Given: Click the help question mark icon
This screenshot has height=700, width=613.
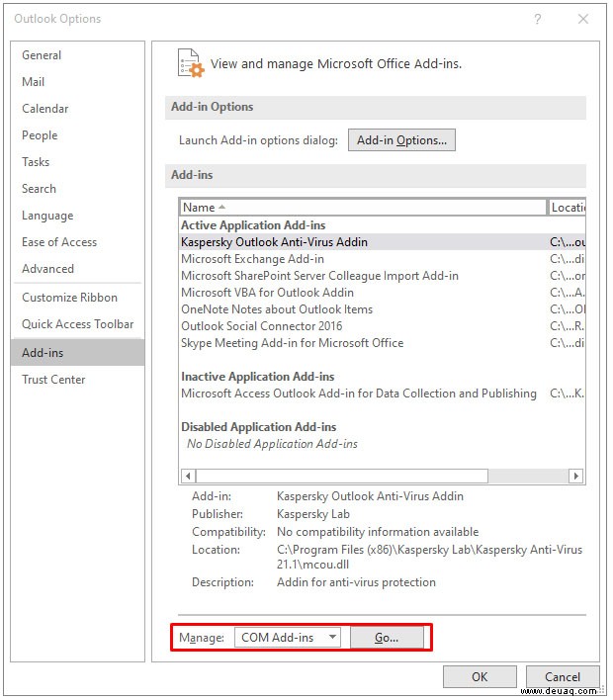Looking at the screenshot, I should [538, 19].
